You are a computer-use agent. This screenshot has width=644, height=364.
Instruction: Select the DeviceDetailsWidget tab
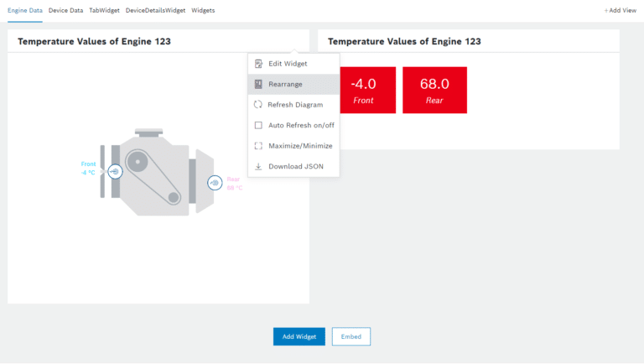pos(155,11)
